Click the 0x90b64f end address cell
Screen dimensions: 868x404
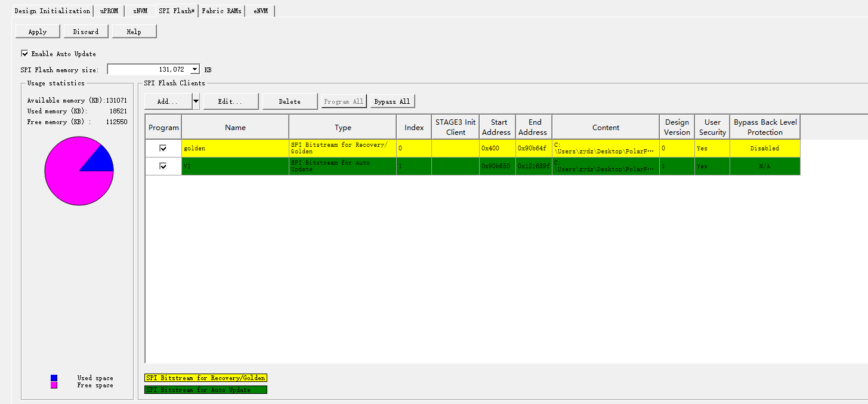[x=534, y=148]
